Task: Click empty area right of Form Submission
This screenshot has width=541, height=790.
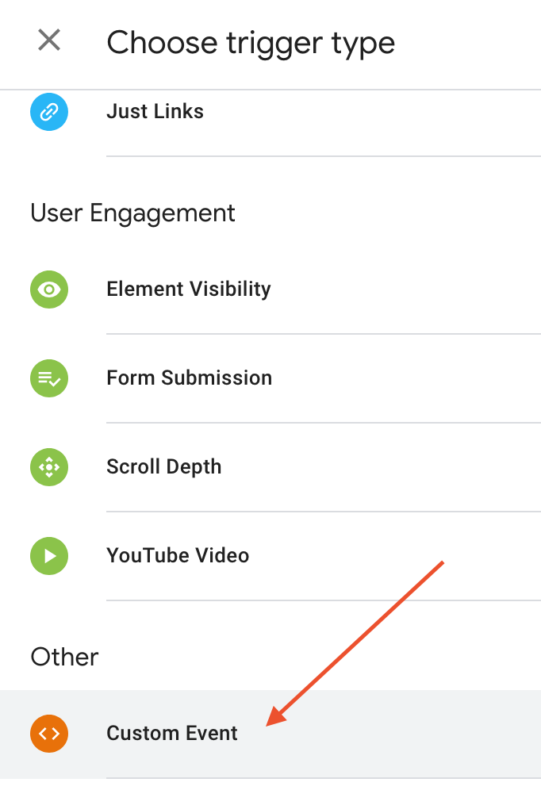Action: pyautogui.click(x=403, y=378)
